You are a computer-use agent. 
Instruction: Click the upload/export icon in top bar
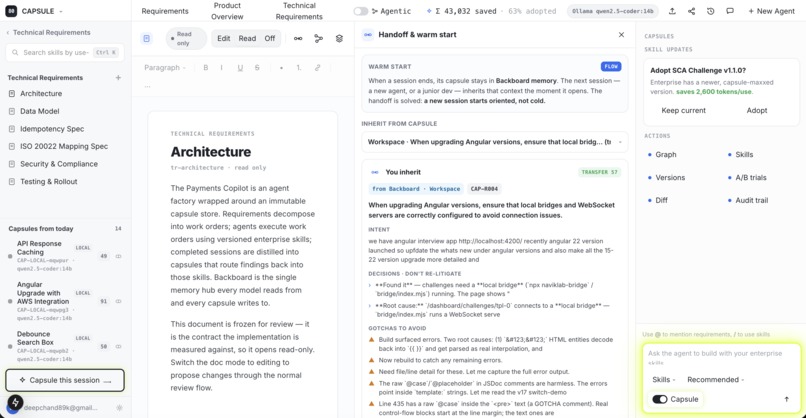point(672,11)
